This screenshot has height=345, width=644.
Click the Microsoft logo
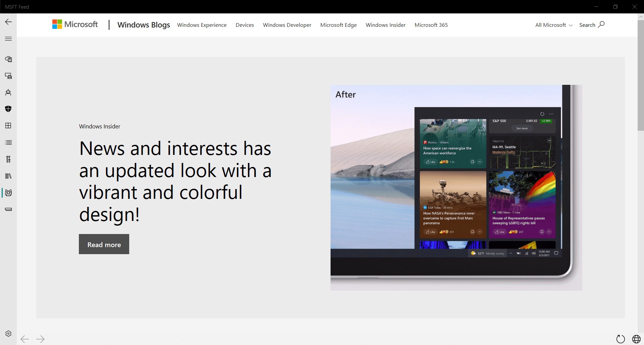[75, 24]
